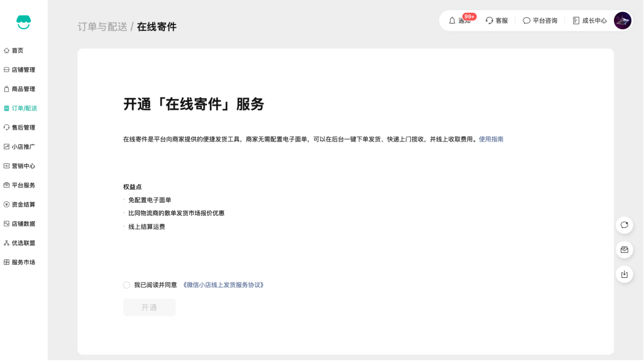This screenshot has height=361, width=644.
Task: Click the platform consultation chat bubble
Action: click(526, 21)
